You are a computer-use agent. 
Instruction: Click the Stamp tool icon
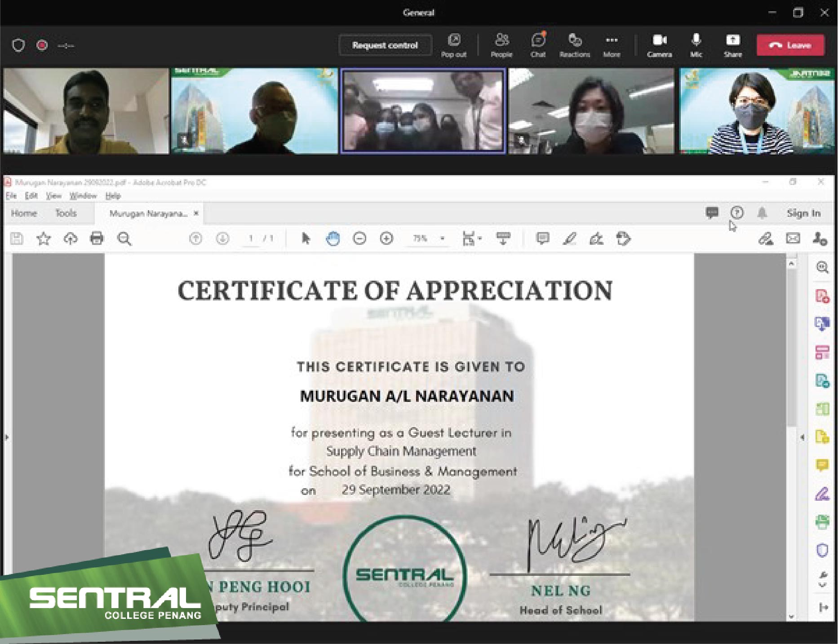click(x=624, y=238)
